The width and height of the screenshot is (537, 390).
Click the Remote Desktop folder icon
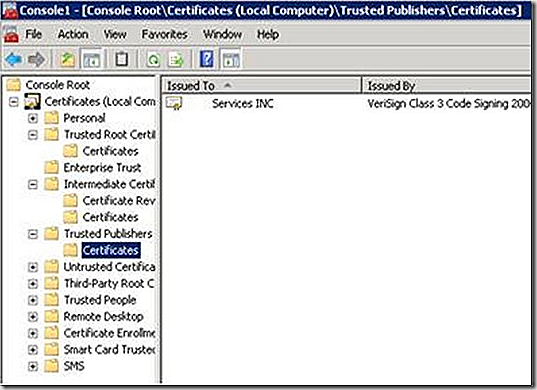click(x=51, y=316)
